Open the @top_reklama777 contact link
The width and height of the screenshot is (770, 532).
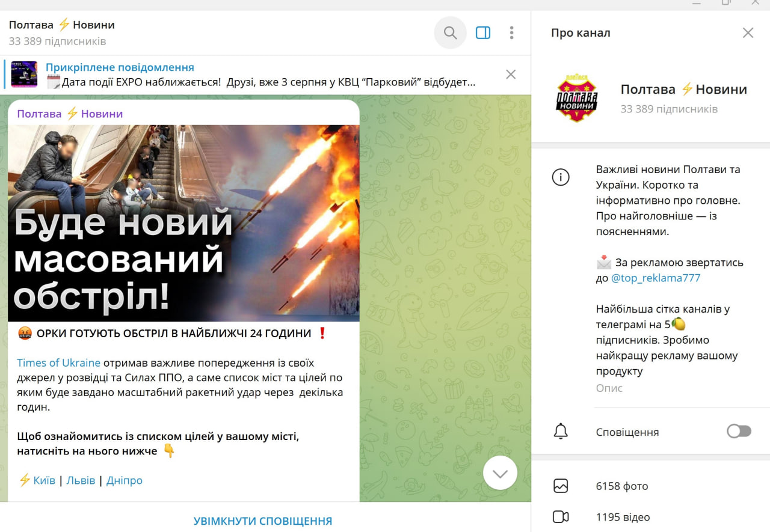pos(656,278)
